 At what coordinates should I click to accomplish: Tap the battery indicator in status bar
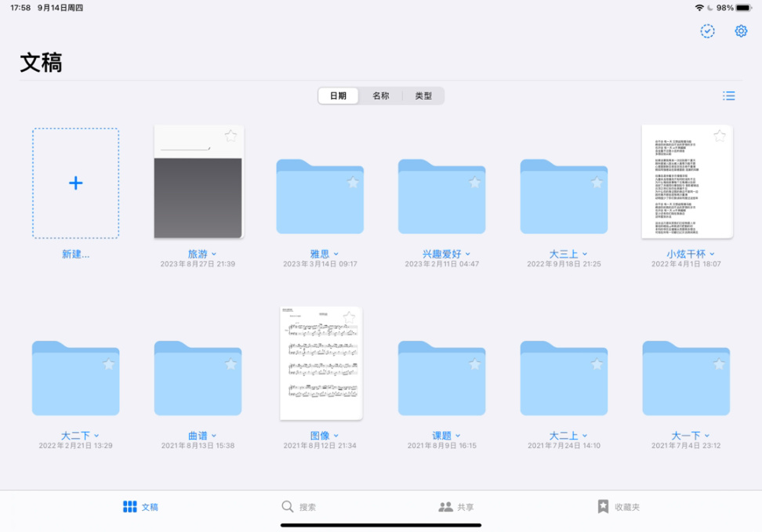click(744, 8)
